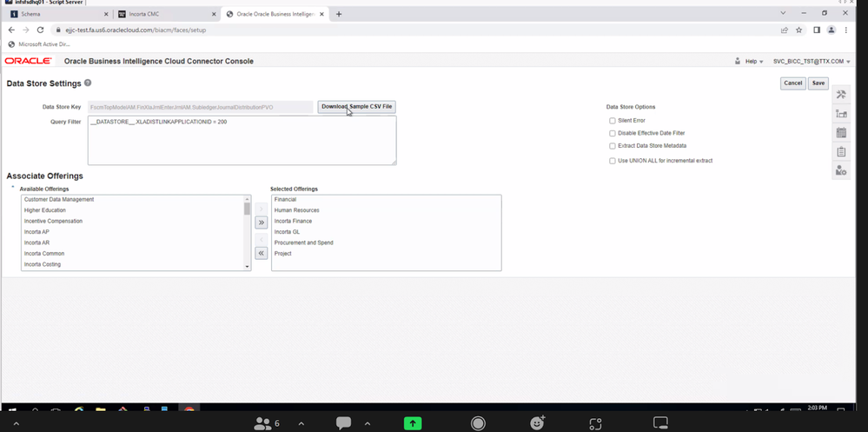Check Disable Effective Date Filter
This screenshot has width=868, height=432.
coord(613,134)
